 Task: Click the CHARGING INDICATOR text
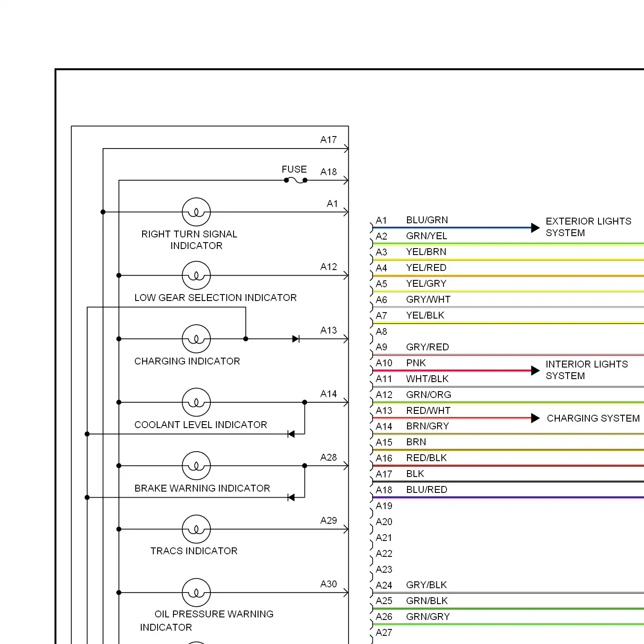187,361
